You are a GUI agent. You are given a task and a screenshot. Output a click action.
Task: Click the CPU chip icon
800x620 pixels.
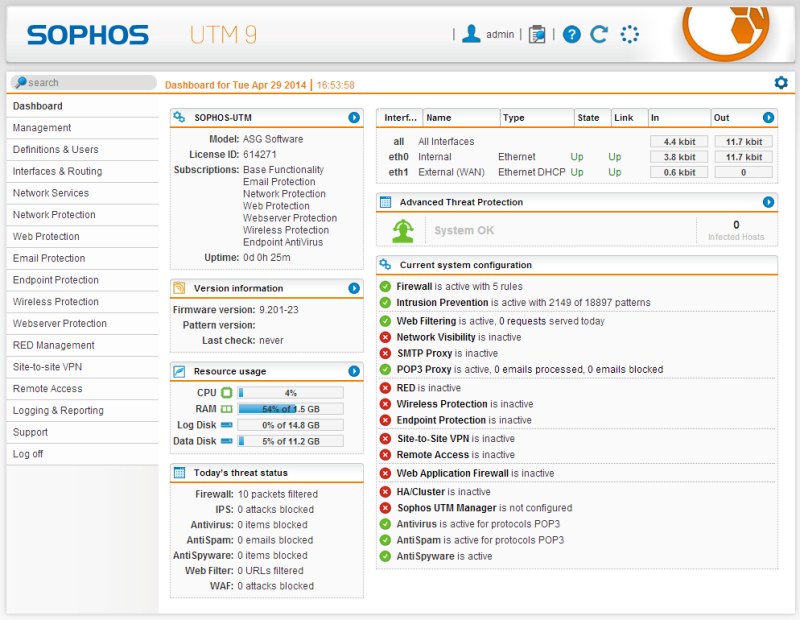click(x=227, y=393)
